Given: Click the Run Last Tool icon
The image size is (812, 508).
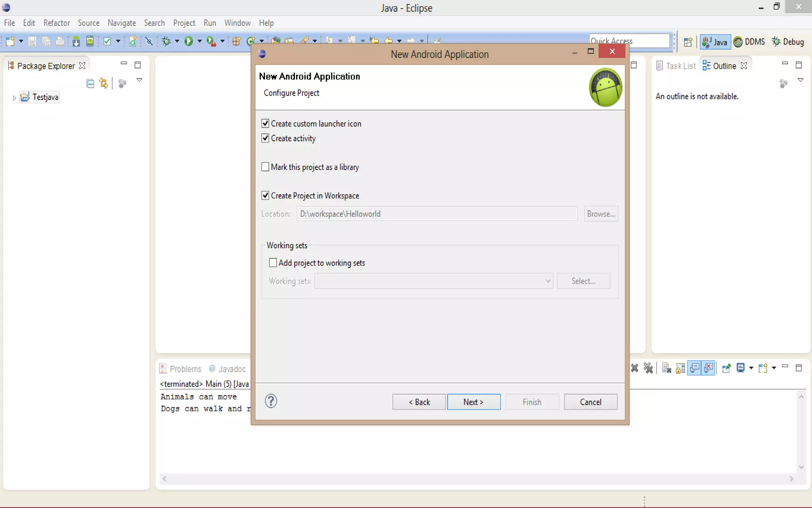Looking at the screenshot, I should [x=211, y=41].
